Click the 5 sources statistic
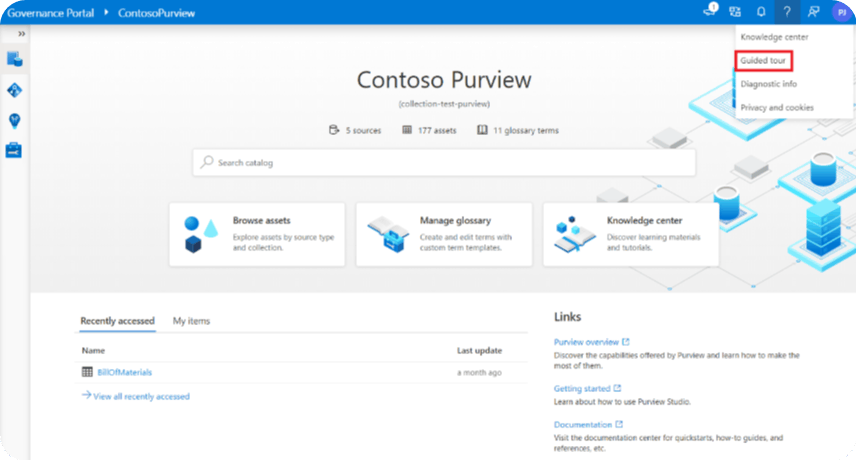 [355, 130]
